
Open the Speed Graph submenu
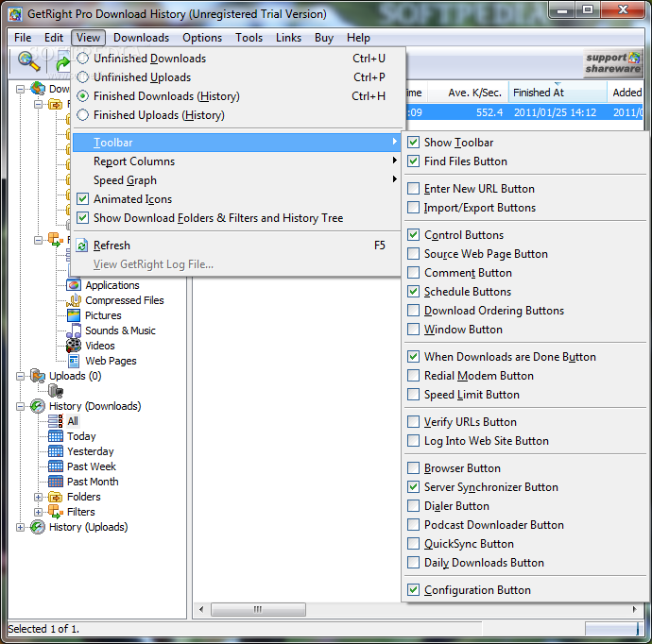[x=239, y=180]
